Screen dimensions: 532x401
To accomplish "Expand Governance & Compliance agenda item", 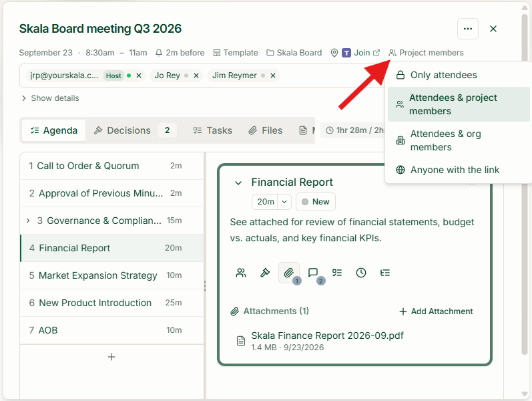I will 28,221.
